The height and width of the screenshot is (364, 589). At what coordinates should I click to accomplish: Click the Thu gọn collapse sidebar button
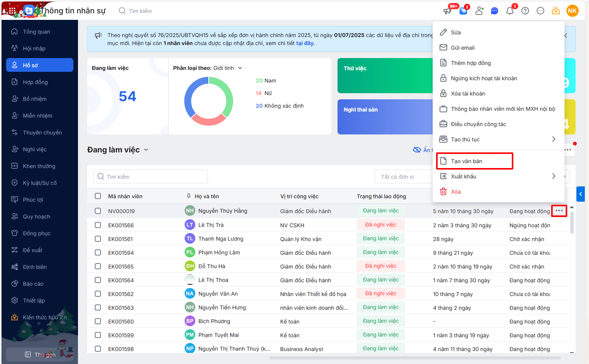(x=40, y=354)
